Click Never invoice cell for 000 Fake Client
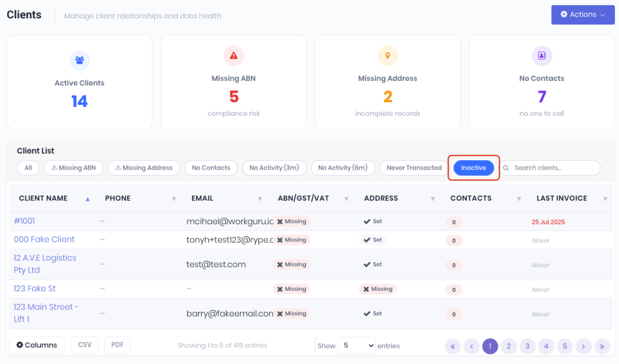 click(541, 241)
